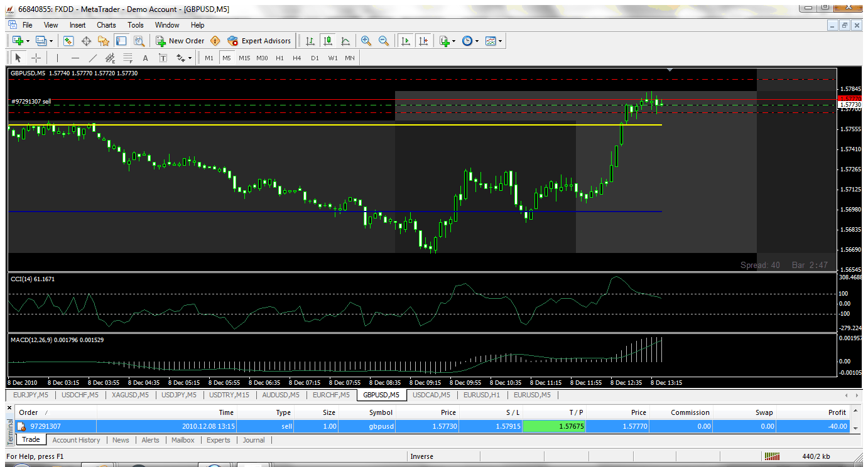Screen dimensions: 868x467
Task: Open the Indicators list icon
Action: pyautogui.click(x=445, y=41)
